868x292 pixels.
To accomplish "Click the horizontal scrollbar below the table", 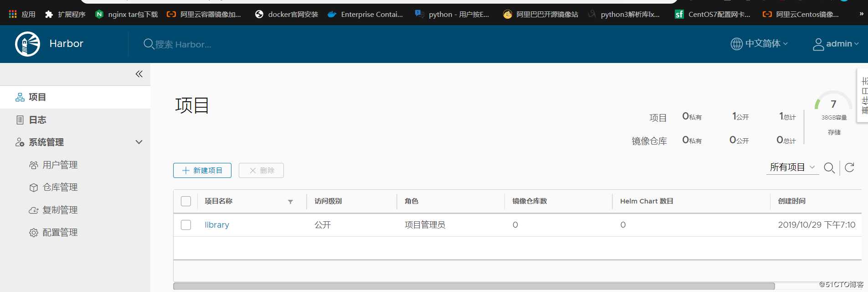I will (x=474, y=286).
